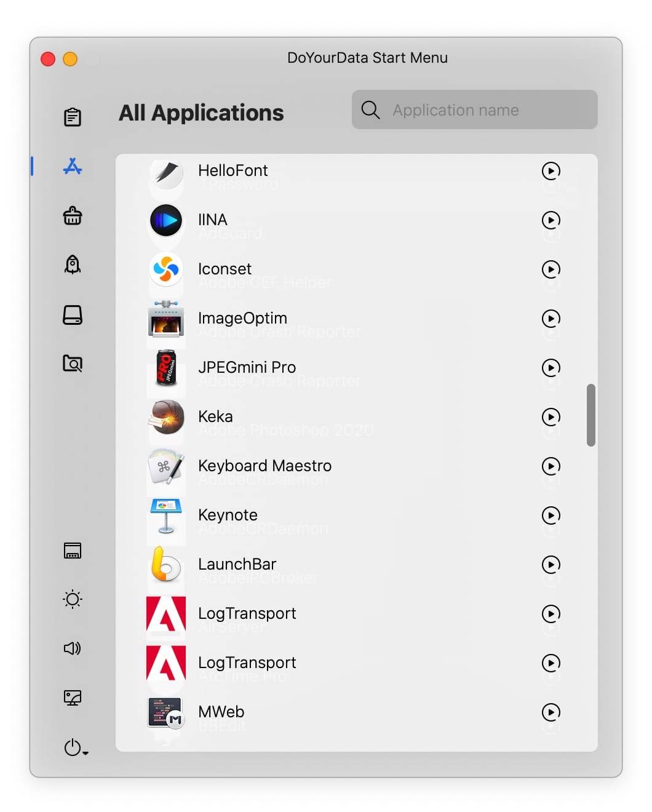Open the clipboard panel in sidebar
652x812 pixels.
(73, 117)
